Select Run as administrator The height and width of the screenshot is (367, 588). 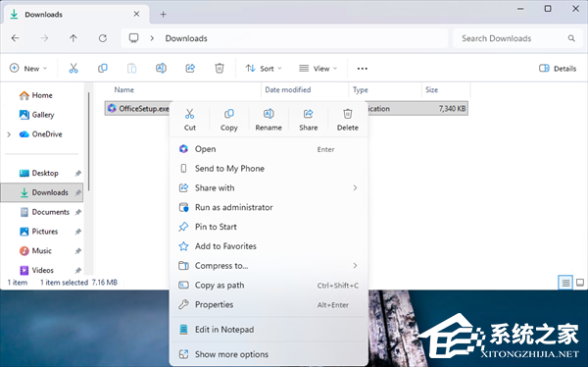pos(269,207)
